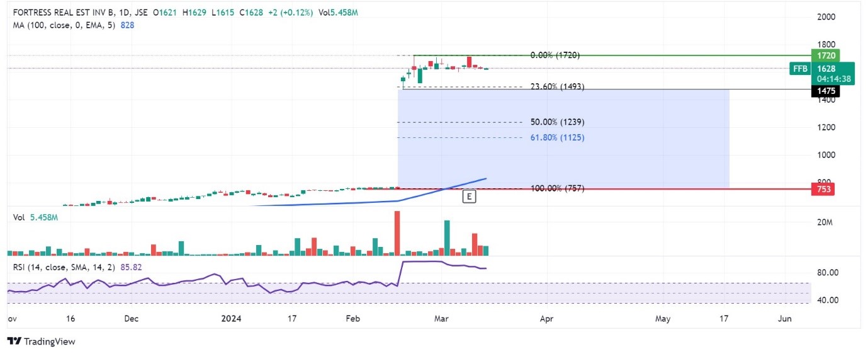Click the TradingView logo
Screen dimensions: 868x354
tap(42, 341)
